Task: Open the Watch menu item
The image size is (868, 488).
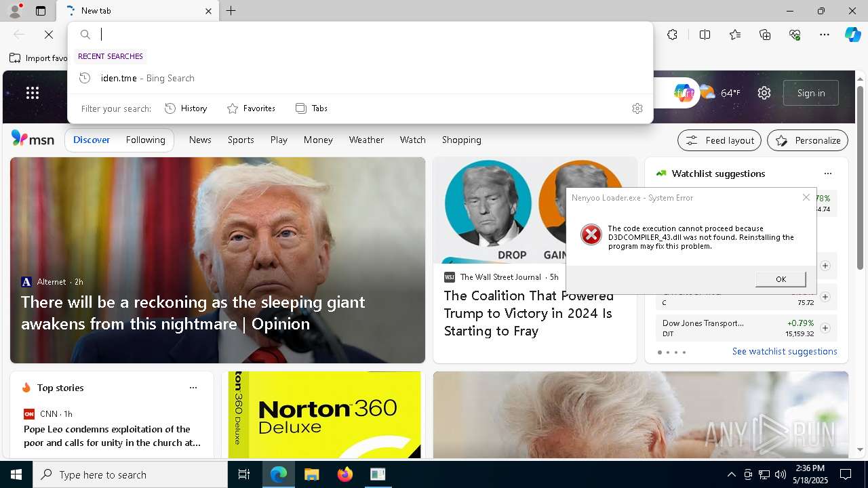Action: (x=412, y=140)
